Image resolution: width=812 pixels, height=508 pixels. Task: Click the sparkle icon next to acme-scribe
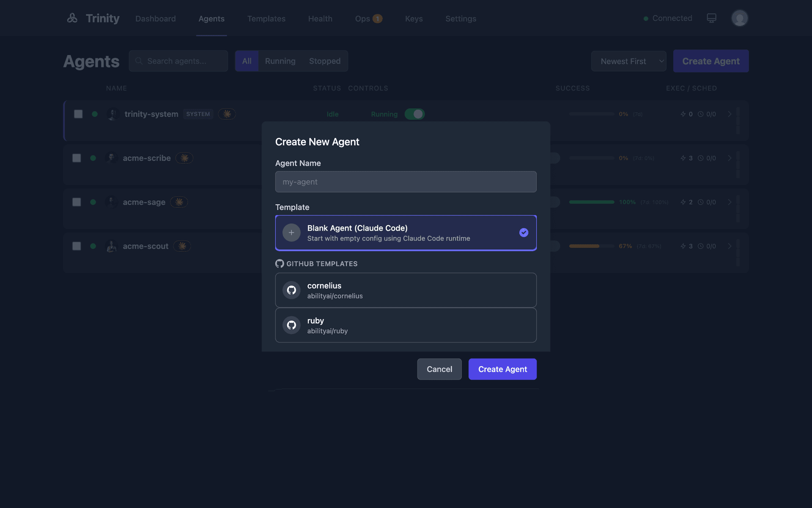click(x=184, y=158)
